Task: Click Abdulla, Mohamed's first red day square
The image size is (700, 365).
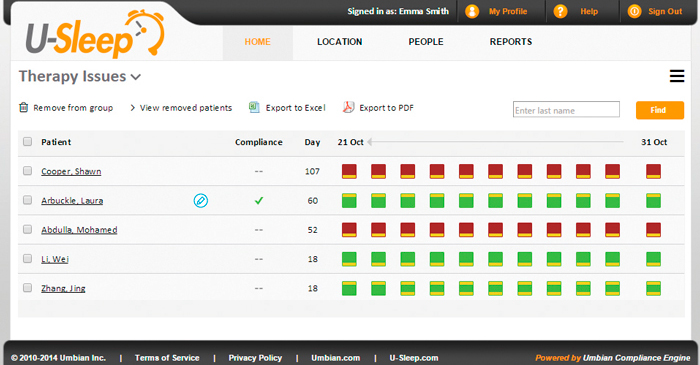Action: point(349,230)
